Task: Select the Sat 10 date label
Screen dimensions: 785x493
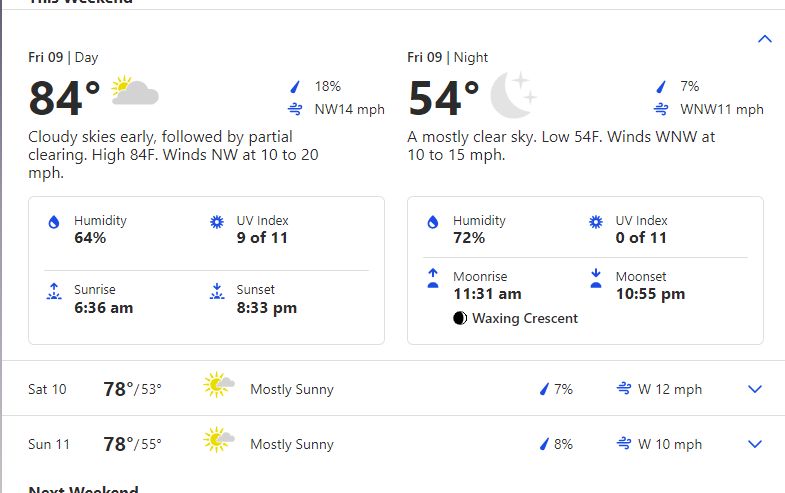Action: [47, 389]
